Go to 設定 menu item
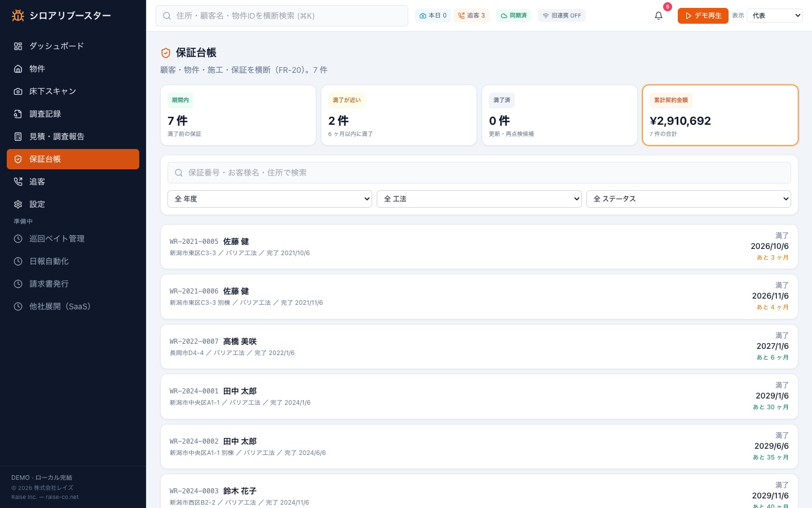 73,204
